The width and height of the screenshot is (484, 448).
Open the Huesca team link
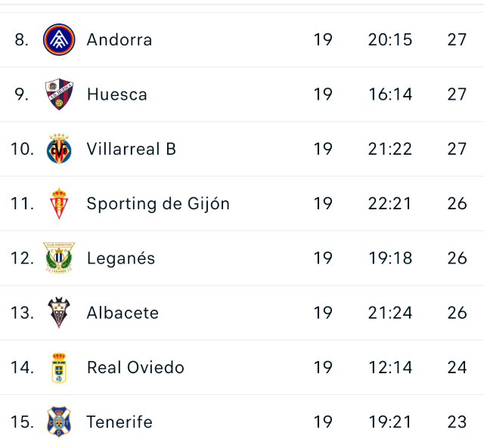coord(117,94)
